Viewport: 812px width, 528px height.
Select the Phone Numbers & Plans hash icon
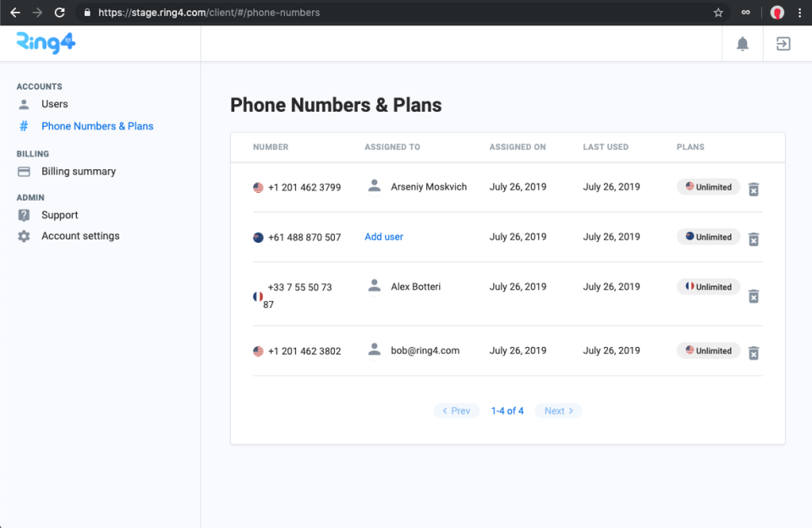point(23,125)
